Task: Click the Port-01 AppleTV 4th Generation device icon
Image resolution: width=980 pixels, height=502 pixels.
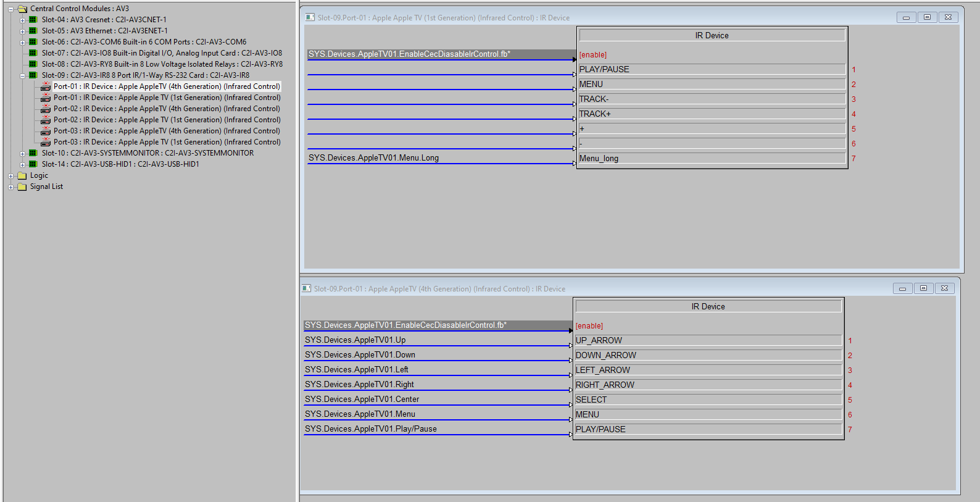Action: pos(46,86)
